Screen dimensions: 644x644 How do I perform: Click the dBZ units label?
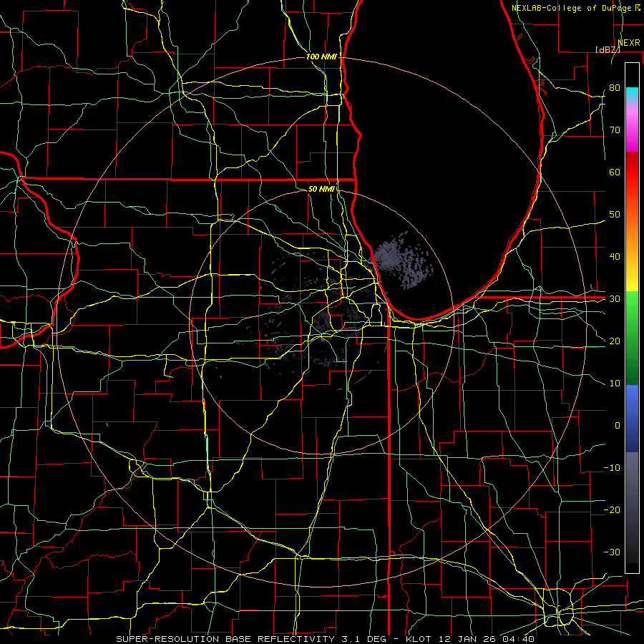pyautogui.click(x=608, y=49)
